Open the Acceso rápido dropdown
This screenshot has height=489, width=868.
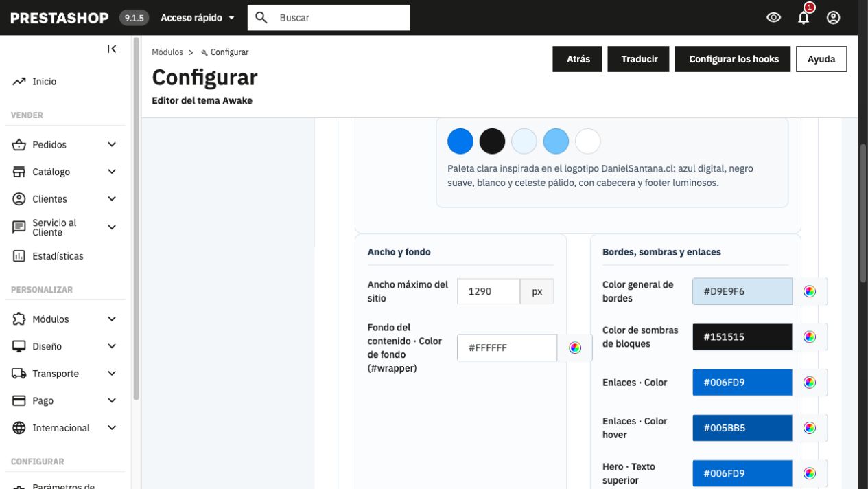(198, 18)
